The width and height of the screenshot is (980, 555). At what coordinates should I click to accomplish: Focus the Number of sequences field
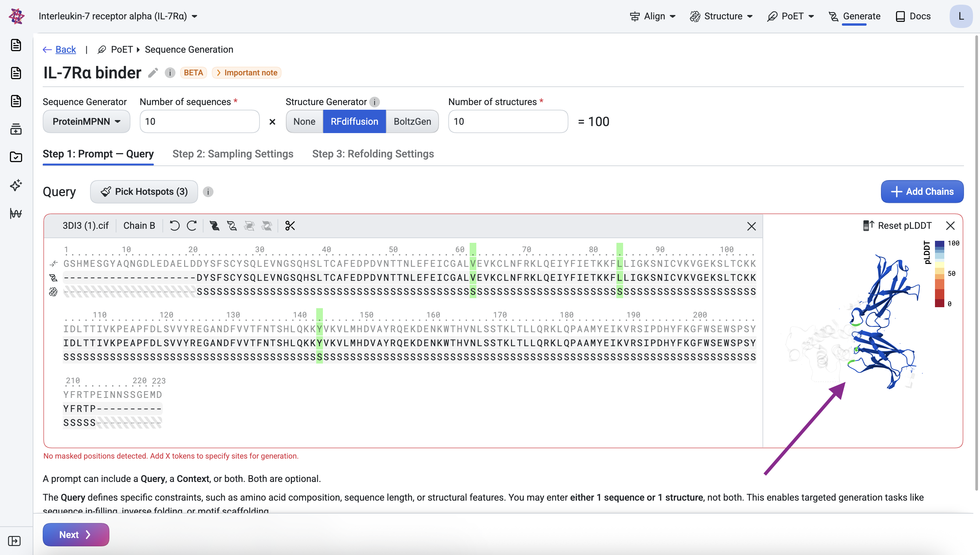point(200,121)
